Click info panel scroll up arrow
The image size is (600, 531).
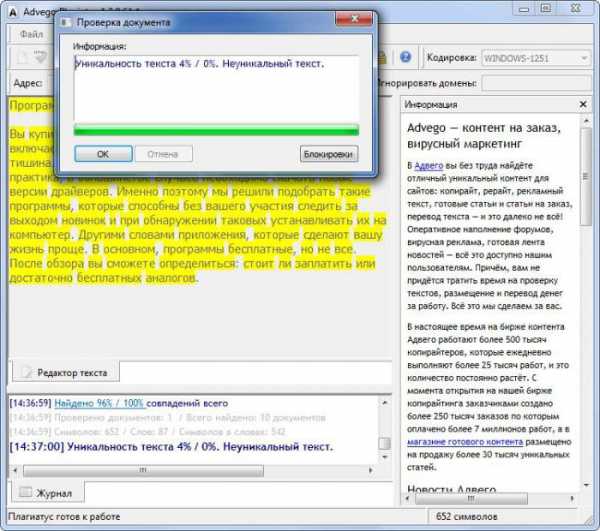(586, 121)
